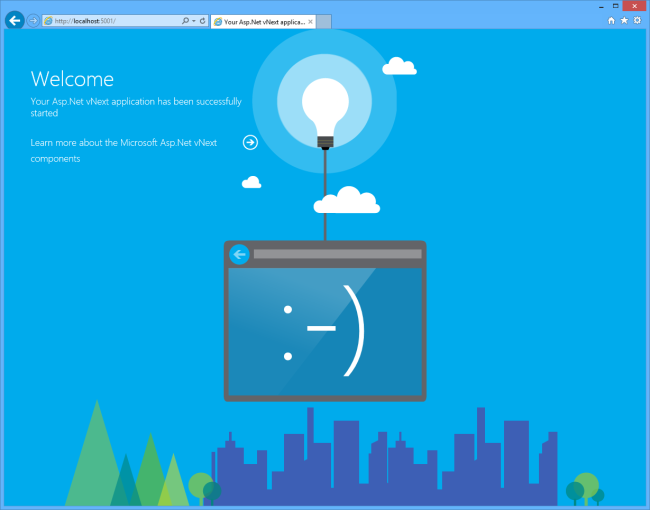Maximize the browser window
This screenshot has width=650, height=510.
615,6
